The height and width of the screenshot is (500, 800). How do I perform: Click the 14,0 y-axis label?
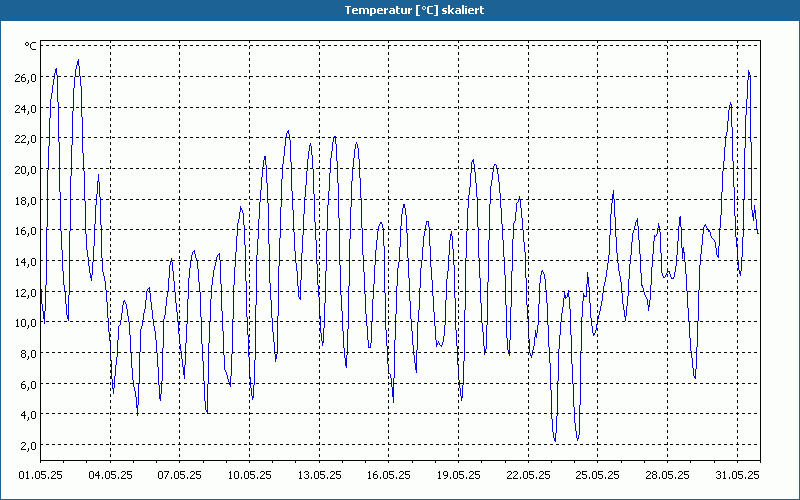tap(26, 261)
